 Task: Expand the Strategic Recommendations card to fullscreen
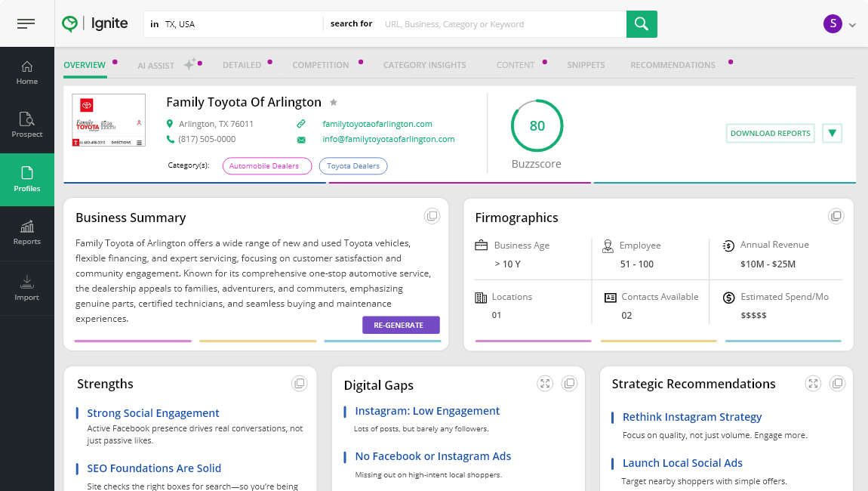click(813, 383)
